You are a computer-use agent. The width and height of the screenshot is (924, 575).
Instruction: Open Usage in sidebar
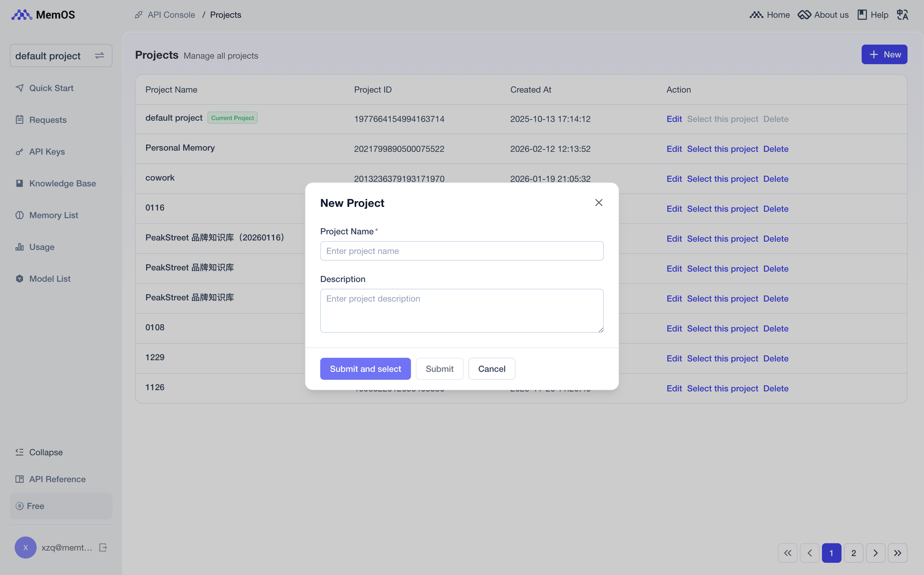tap(42, 247)
